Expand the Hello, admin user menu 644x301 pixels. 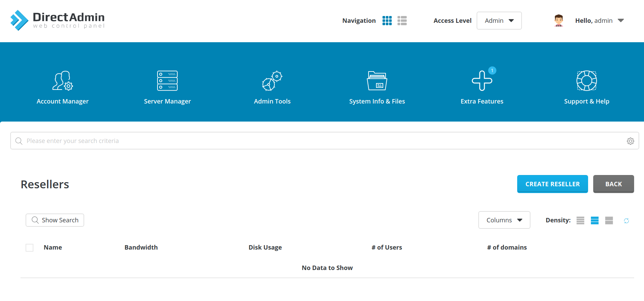(x=599, y=21)
